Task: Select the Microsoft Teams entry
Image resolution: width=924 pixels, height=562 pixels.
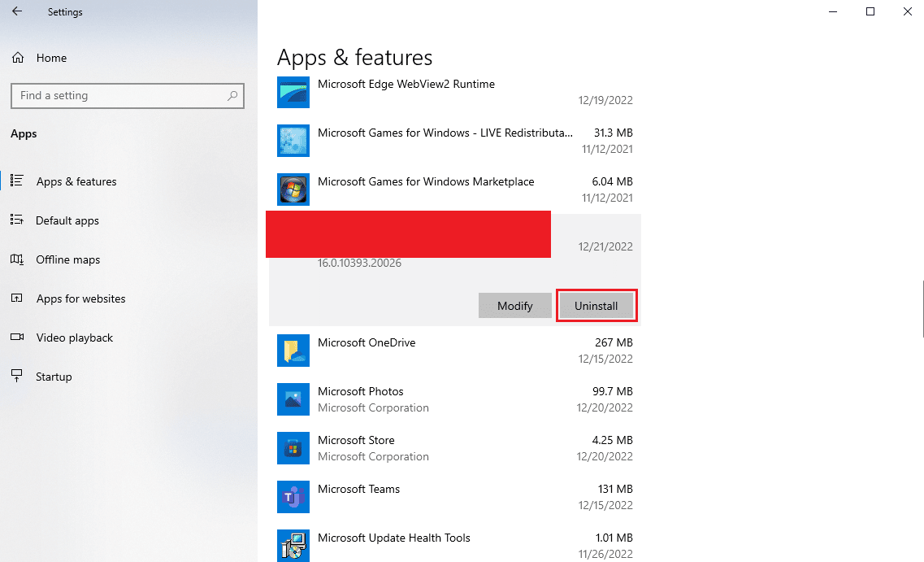Action: [455, 497]
